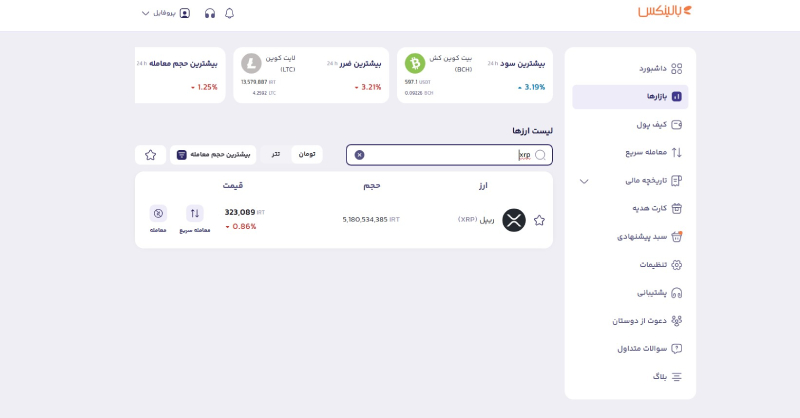Open the highest trade volume (بیشترین حجم معامله) sort dropdown

coord(212,155)
